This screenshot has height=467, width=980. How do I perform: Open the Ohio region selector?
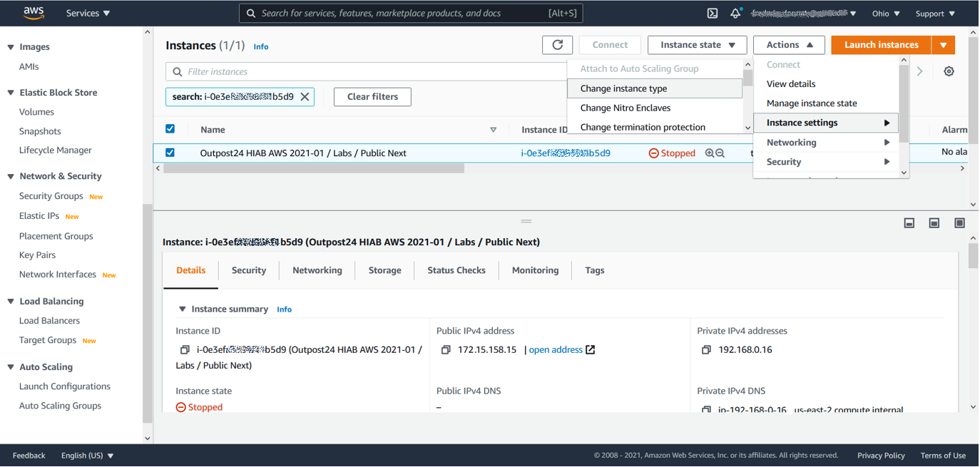click(886, 13)
